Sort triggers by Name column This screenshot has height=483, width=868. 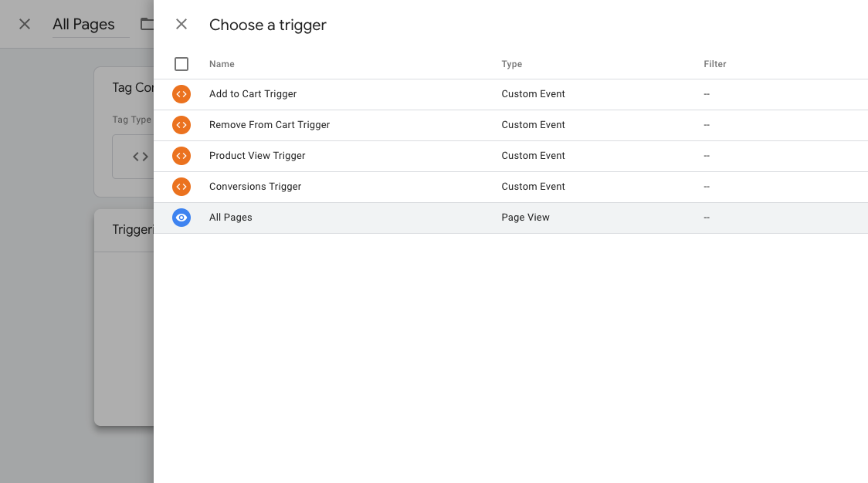[x=222, y=64]
